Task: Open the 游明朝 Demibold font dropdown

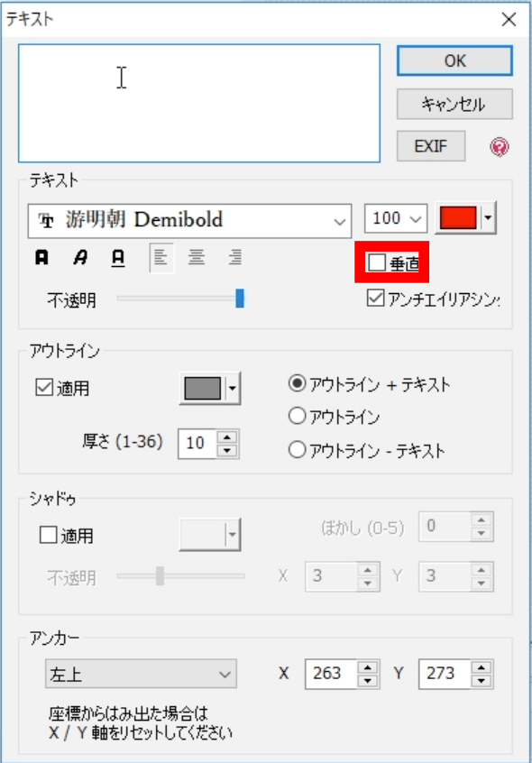Action: pyautogui.click(x=189, y=220)
